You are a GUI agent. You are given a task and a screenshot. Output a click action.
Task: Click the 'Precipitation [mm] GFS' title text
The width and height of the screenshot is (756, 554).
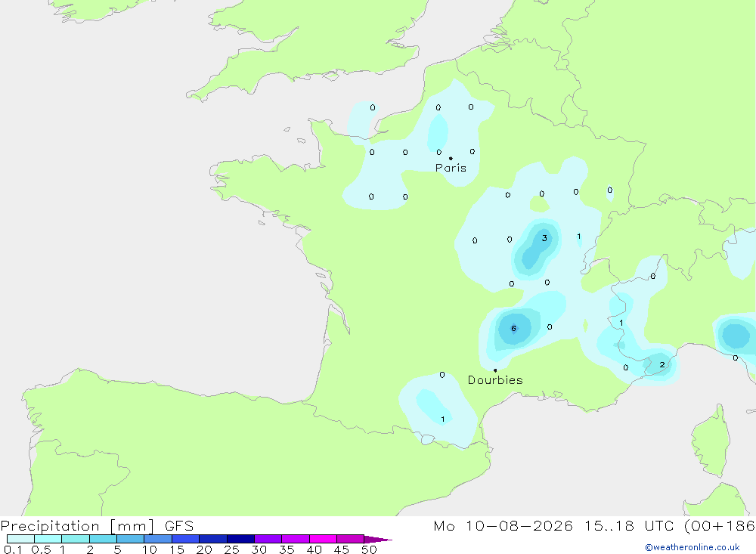tap(97, 526)
